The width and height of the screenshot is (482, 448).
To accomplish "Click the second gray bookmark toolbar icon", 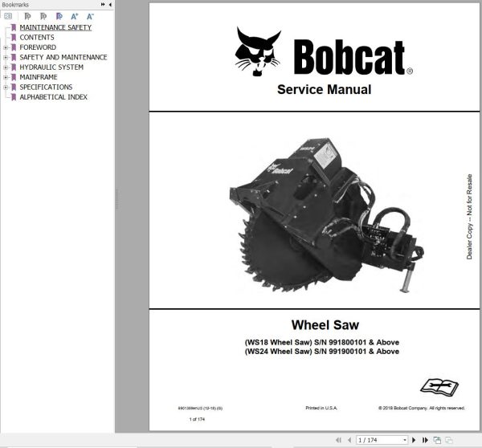I will tap(43, 16).
